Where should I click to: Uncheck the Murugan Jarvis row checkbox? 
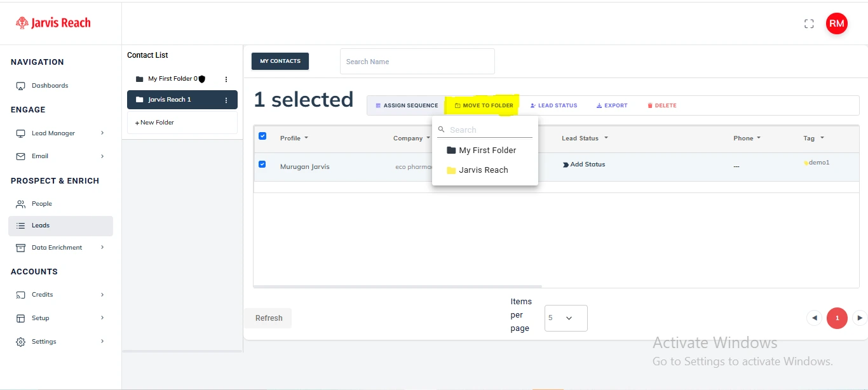coord(262,165)
